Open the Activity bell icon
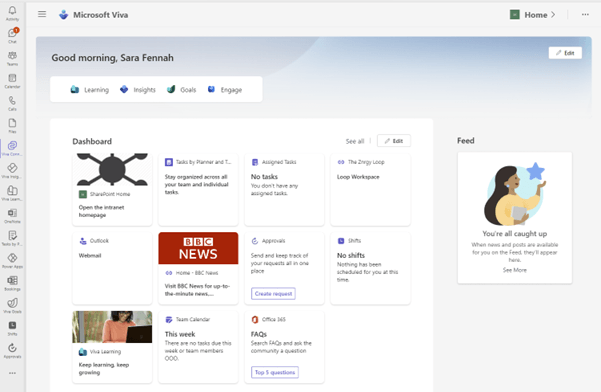The image size is (601, 392). pos(12,13)
